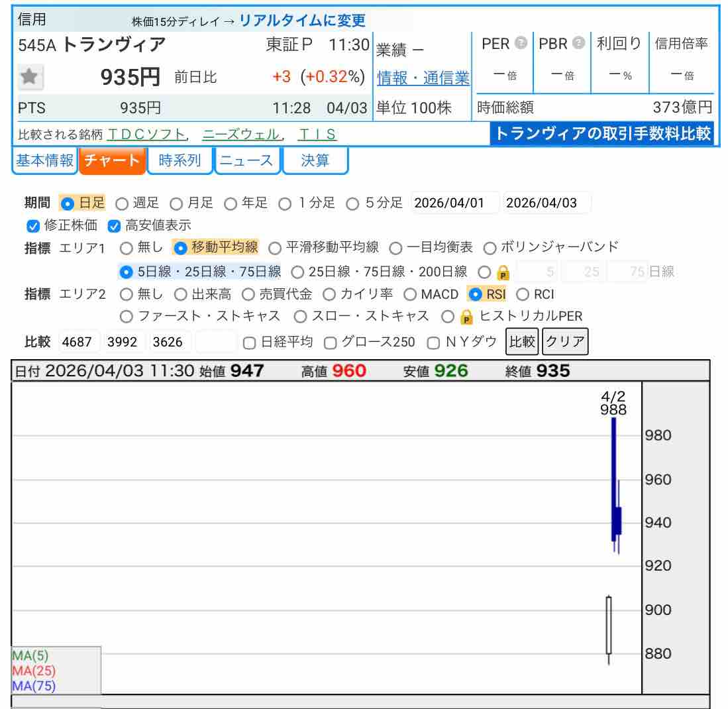Click the PBR help question icon
This screenshot has height=709, width=728.
579,44
